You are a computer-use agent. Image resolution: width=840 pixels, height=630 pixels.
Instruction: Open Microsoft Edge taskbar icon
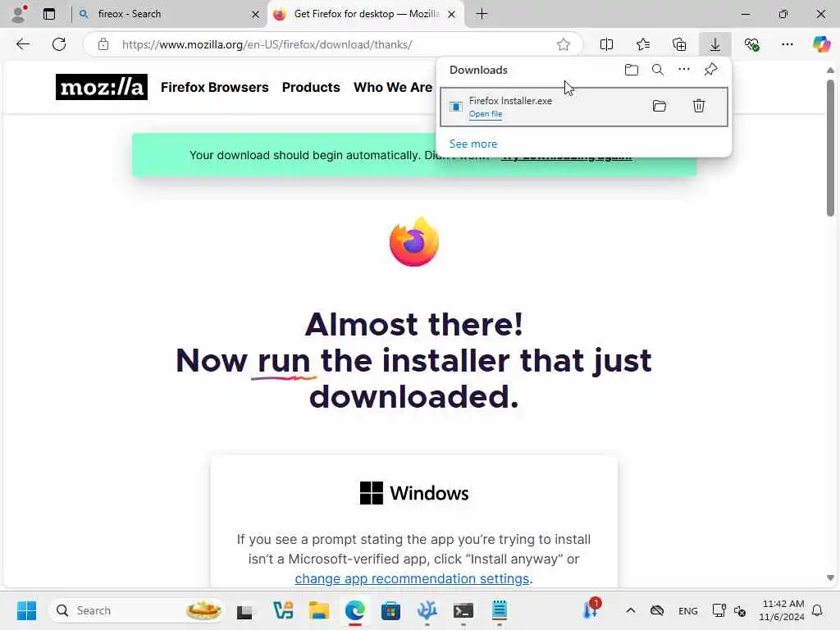[354, 610]
